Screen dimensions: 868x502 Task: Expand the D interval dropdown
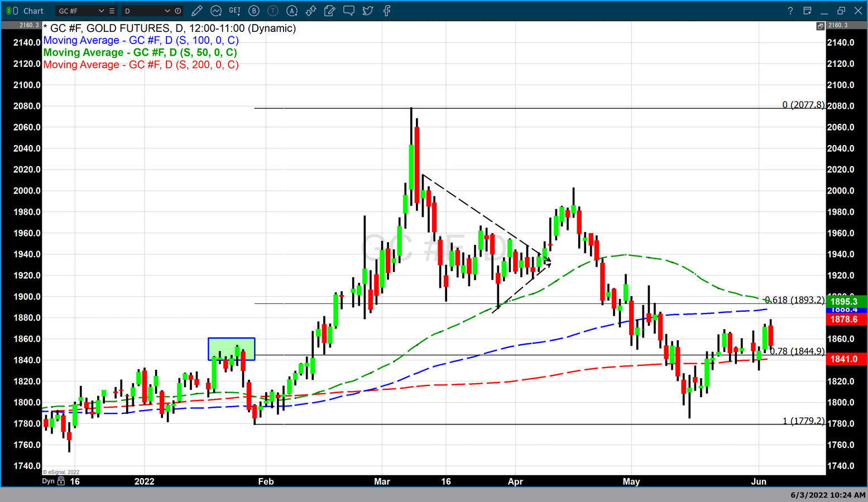click(167, 11)
